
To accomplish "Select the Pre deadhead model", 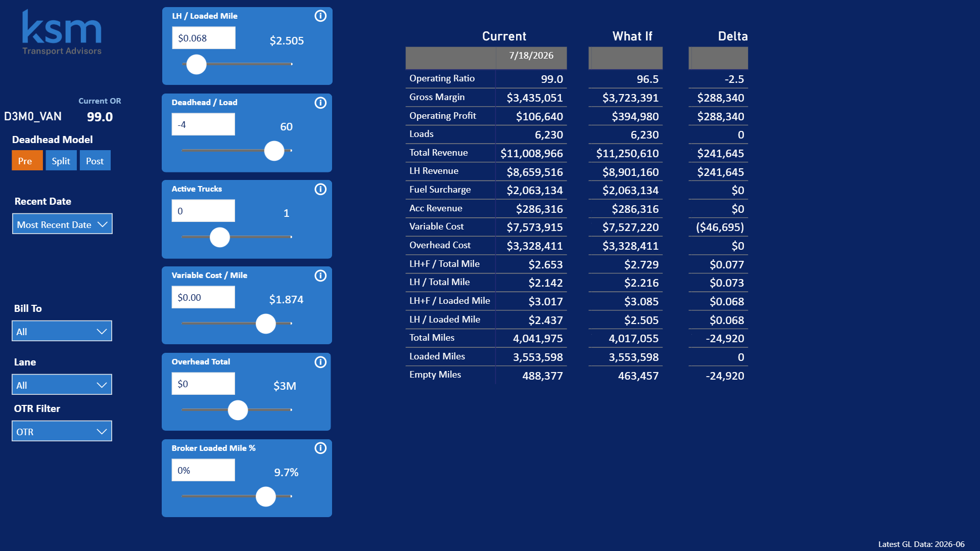I will click(27, 161).
